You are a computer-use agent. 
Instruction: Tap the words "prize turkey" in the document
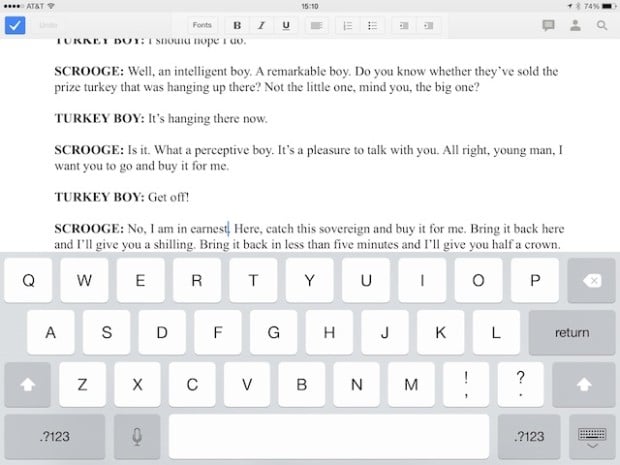(85, 87)
